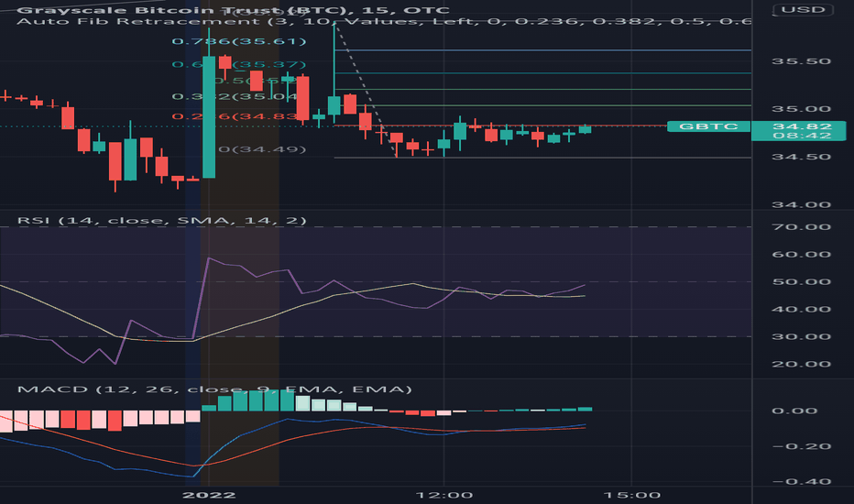The height and width of the screenshot is (504, 854).
Task: Click the 0.786(35.61) Fibonacci level label
Action: click(x=239, y=41)
